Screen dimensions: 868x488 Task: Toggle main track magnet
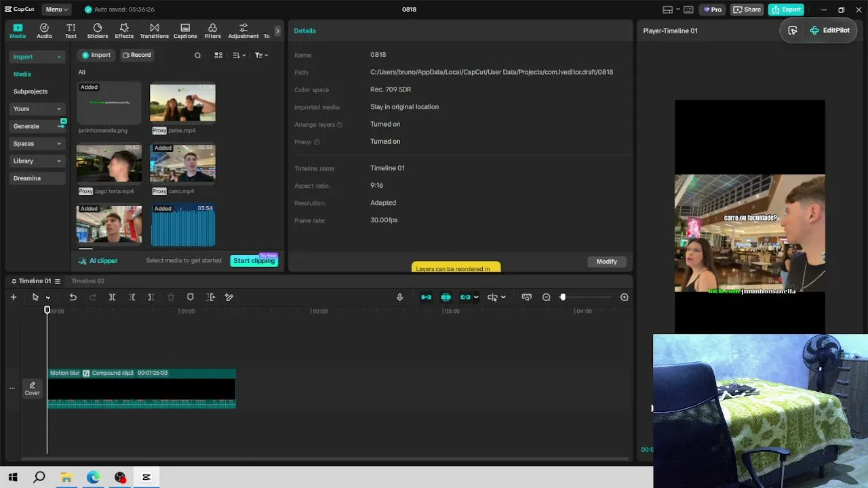[426, 297]
